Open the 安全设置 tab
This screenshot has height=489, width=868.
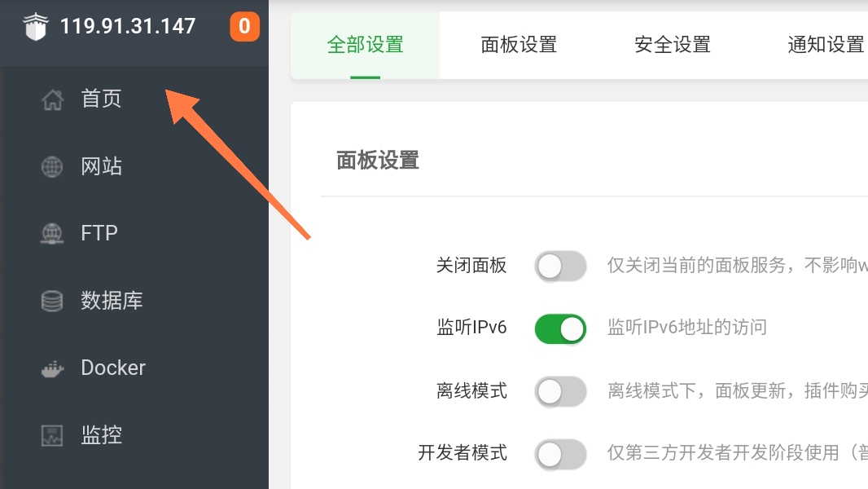click(x=673, y=45)
